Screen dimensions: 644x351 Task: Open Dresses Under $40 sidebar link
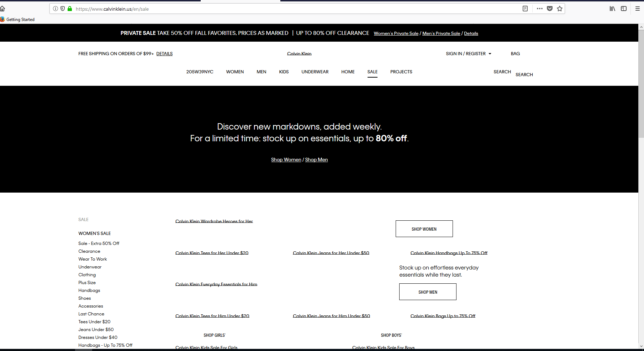pos(98,337)
